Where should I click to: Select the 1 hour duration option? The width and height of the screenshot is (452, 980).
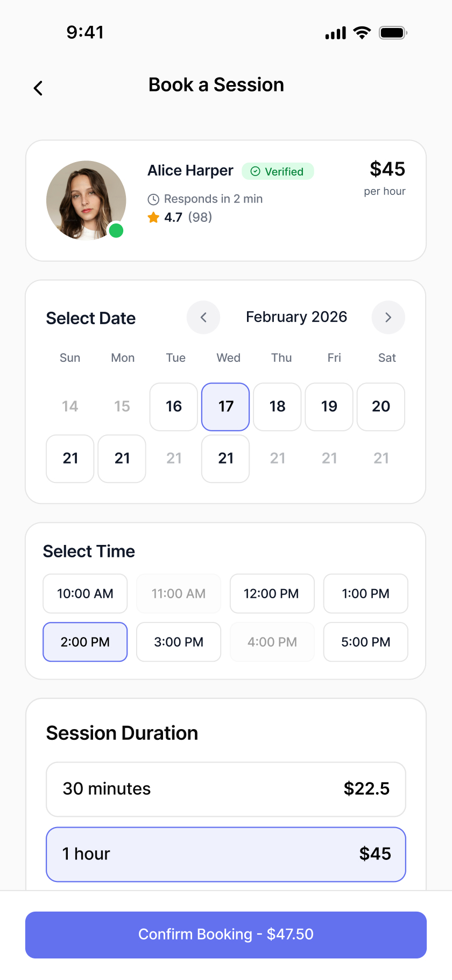pos(226,854)
